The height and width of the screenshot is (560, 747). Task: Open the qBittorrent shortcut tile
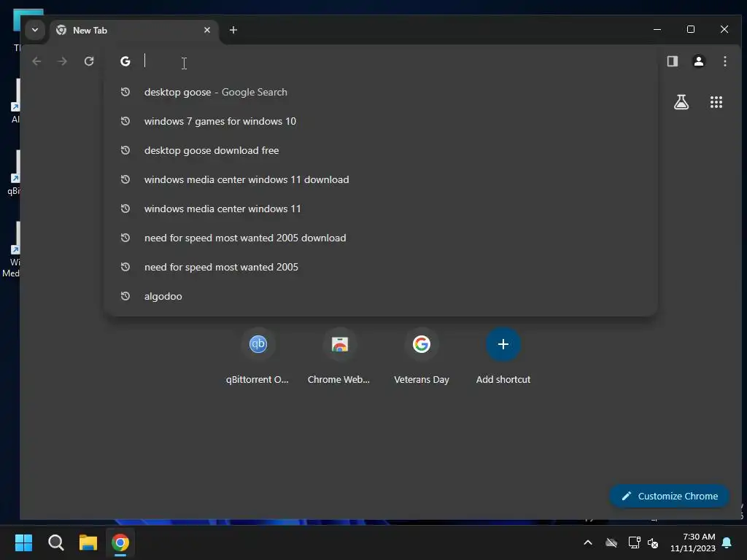click(258, 356)
